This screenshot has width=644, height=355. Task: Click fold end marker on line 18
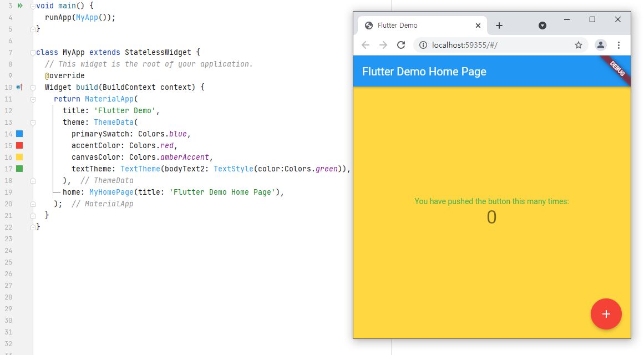(33, 181)
